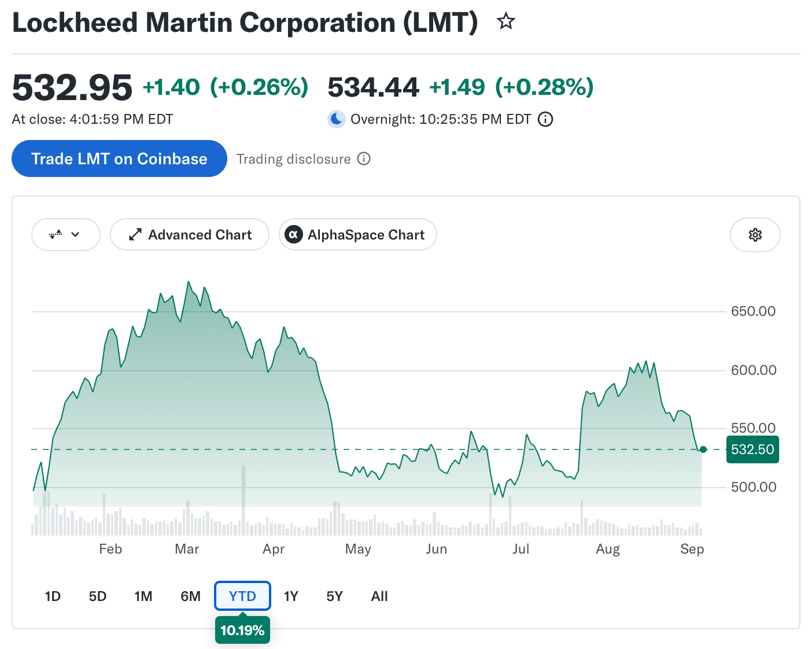Image resolution: width=812 pixels, height=649 pixels.
Task: Click the 532.50 price label on axis
Action: click(752, 449)
